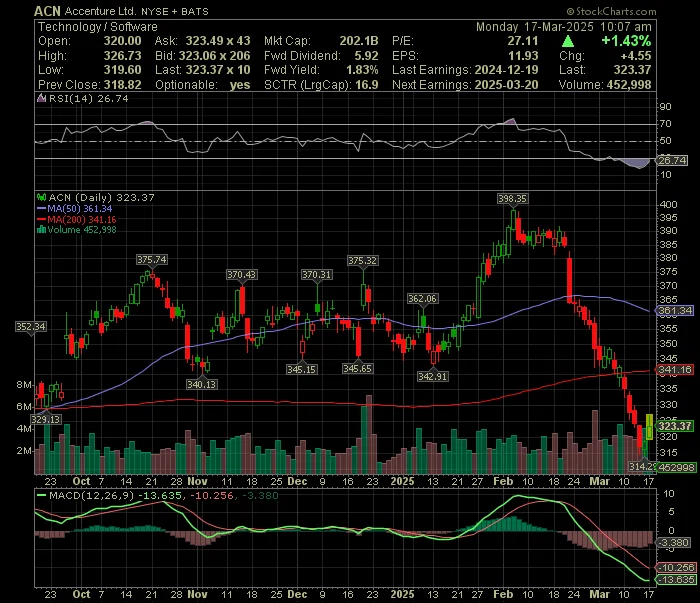Click the volume bars icon in the price legend
Viewport: 700px width, 603px height.
click(x=42, y=230)
